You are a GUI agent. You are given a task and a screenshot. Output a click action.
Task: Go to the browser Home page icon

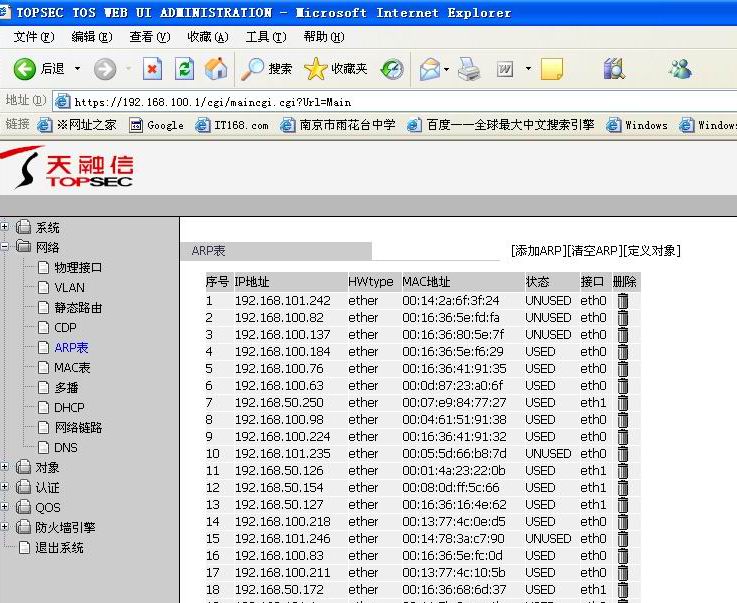tap(215, 68)
